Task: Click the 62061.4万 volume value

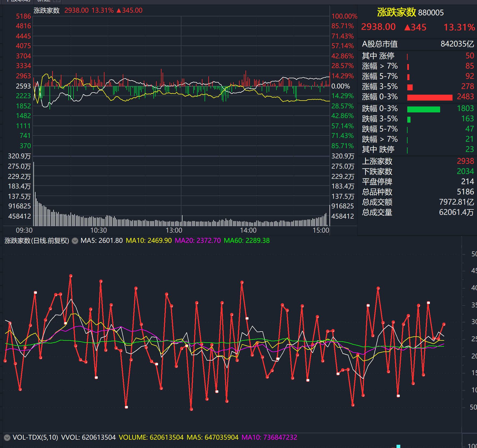Action: coord(456,212)
